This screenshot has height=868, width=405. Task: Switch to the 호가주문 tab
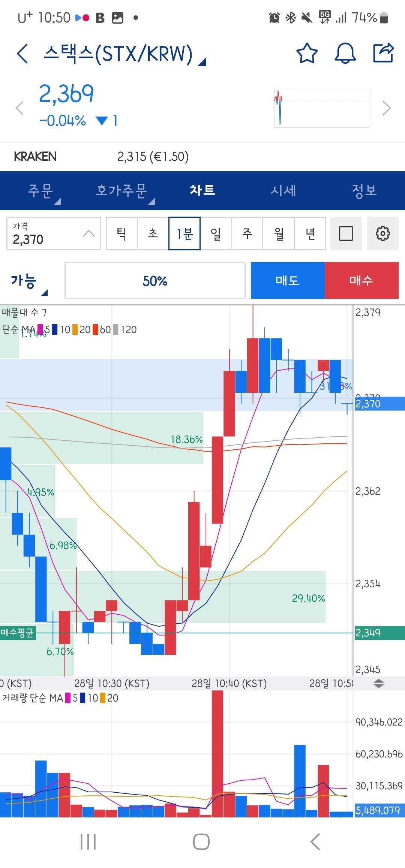121,190
